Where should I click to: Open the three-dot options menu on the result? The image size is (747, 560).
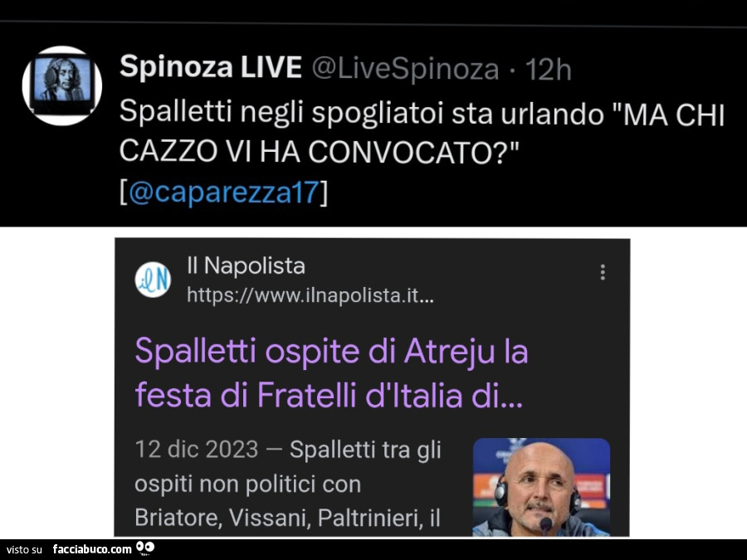(603, 271)
